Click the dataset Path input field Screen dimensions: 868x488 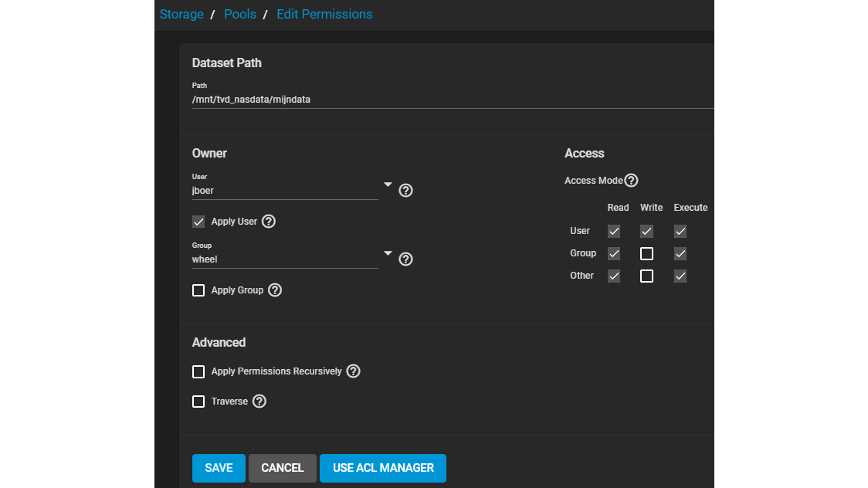pyautogui.click(x=448, y=100)
